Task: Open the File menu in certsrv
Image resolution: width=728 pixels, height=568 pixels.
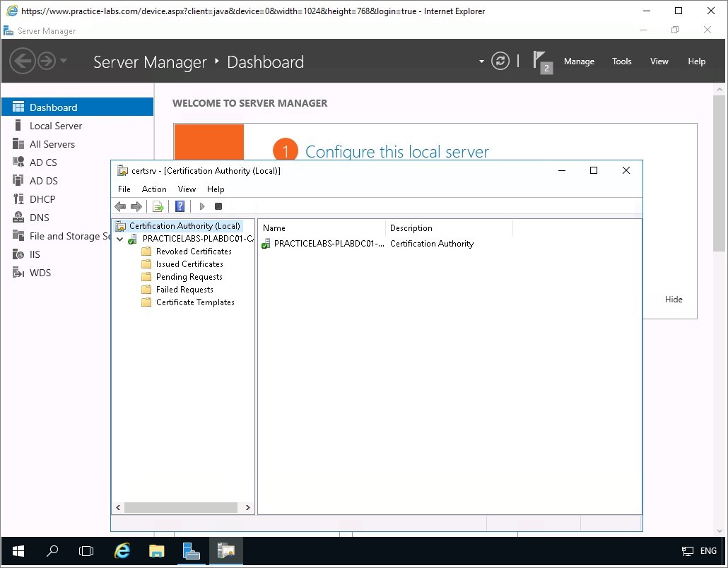Action: 124,189
